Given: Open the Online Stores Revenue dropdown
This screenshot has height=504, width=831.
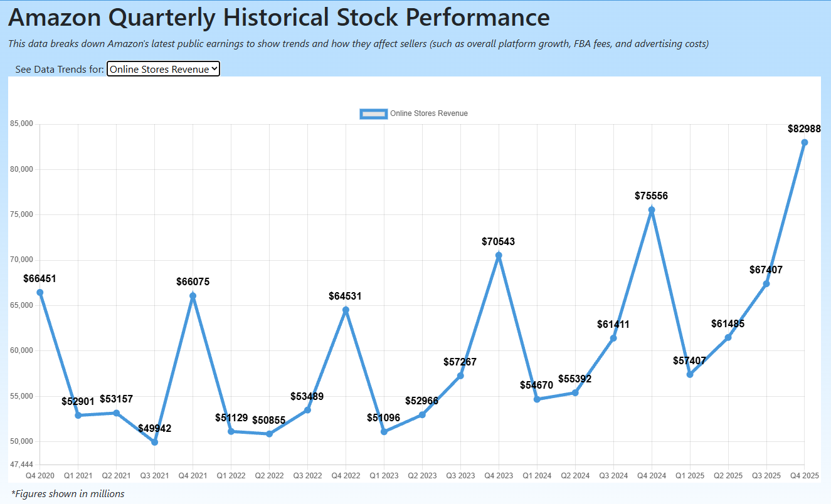Looking at the screenshot, I should click(163, 69).
